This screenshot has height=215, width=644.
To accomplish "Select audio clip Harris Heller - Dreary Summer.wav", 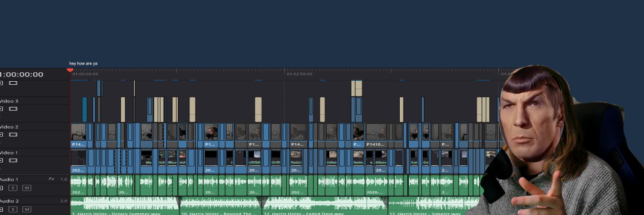I will (x=125, y=206).
